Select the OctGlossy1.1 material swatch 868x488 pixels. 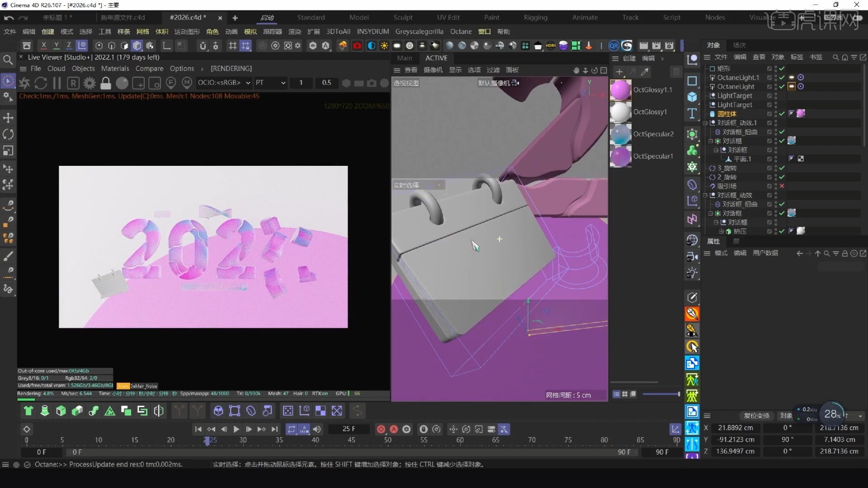(620, 90)
